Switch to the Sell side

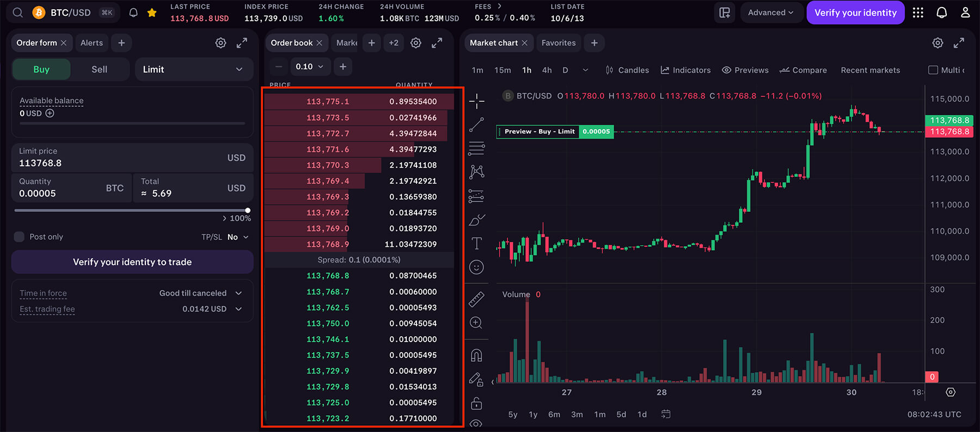coord(99,70)
